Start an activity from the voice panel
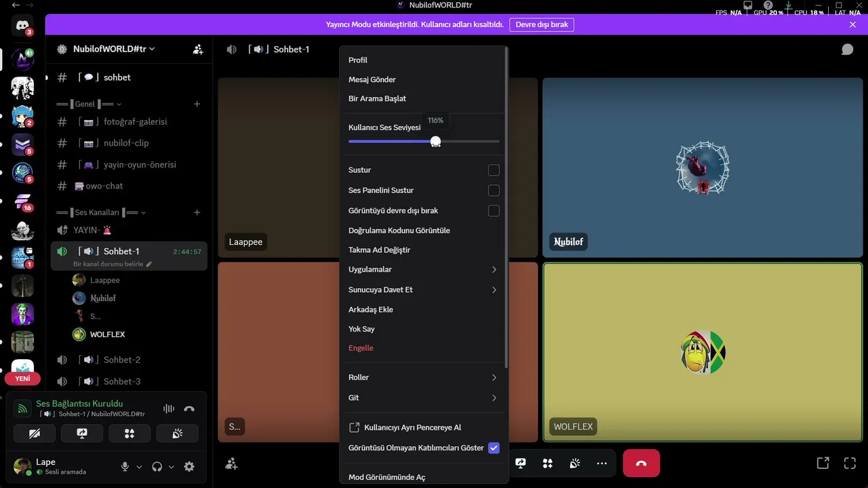This screenshot has height=488, width=868. 130,433
